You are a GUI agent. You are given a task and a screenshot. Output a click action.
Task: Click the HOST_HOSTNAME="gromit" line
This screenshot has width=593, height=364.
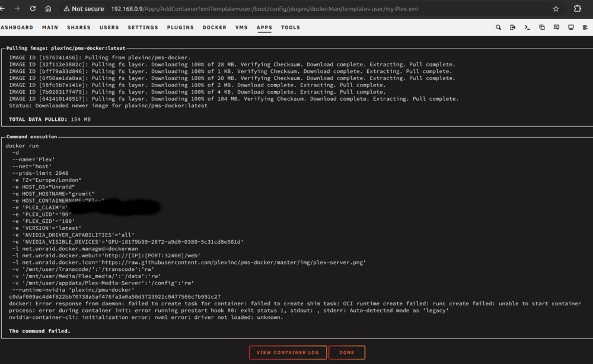(53, 194)
